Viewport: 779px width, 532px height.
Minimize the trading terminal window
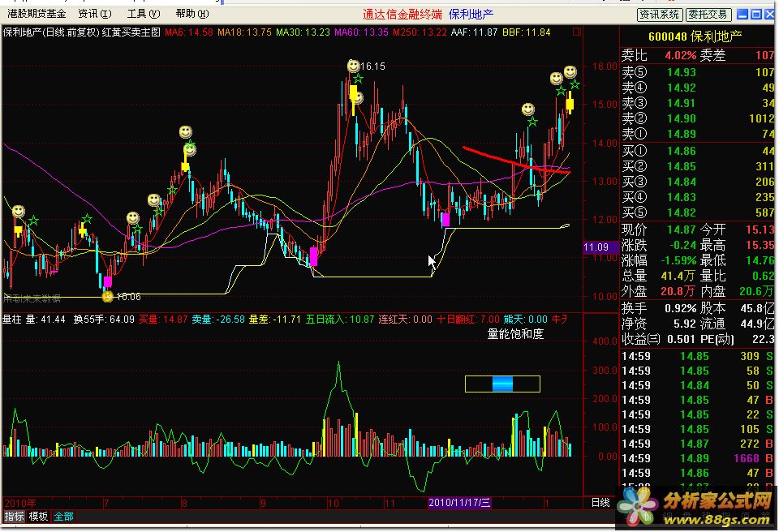tap(742, 15)
